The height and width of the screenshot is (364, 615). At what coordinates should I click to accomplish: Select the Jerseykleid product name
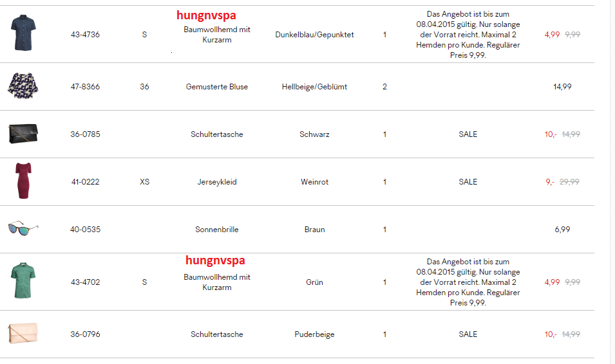click(216, 182)
